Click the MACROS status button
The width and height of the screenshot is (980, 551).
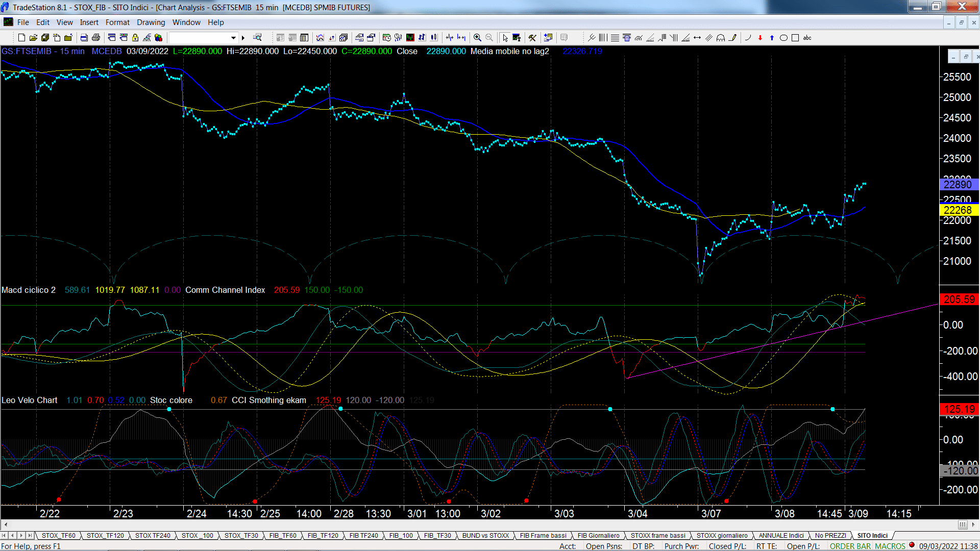click(890, 546)
